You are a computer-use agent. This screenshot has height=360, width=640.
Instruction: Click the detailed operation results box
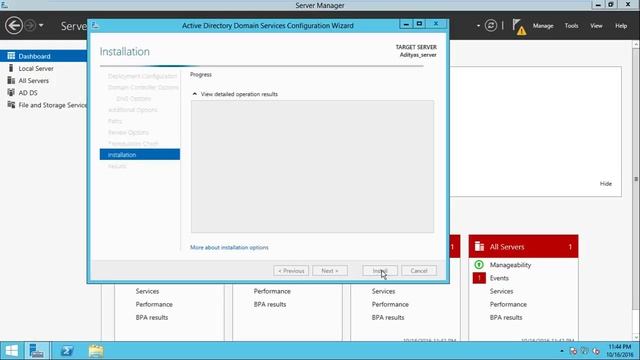[312, 167]
